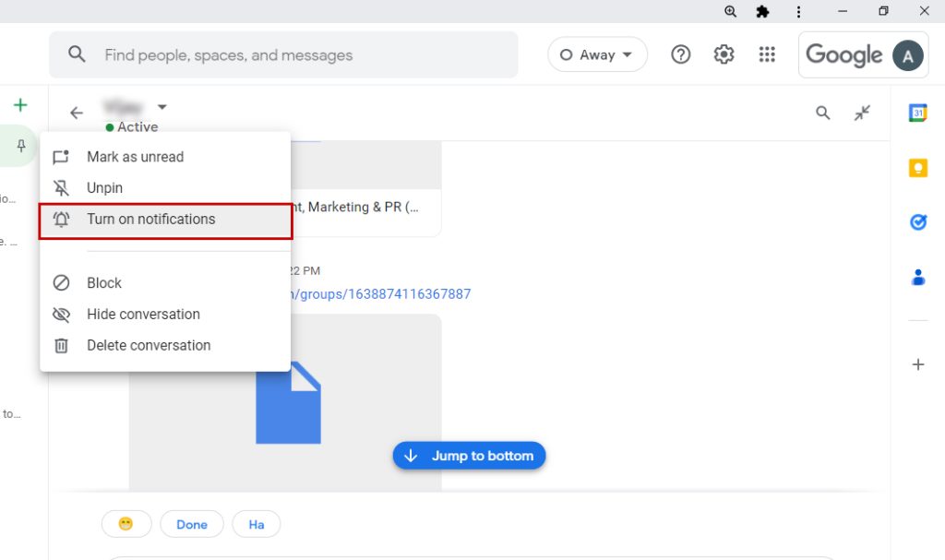Image resolution: width=945 pixels, height=560 pixels.
Task: Unpin this conversation
Action: (x=104, y=188)
